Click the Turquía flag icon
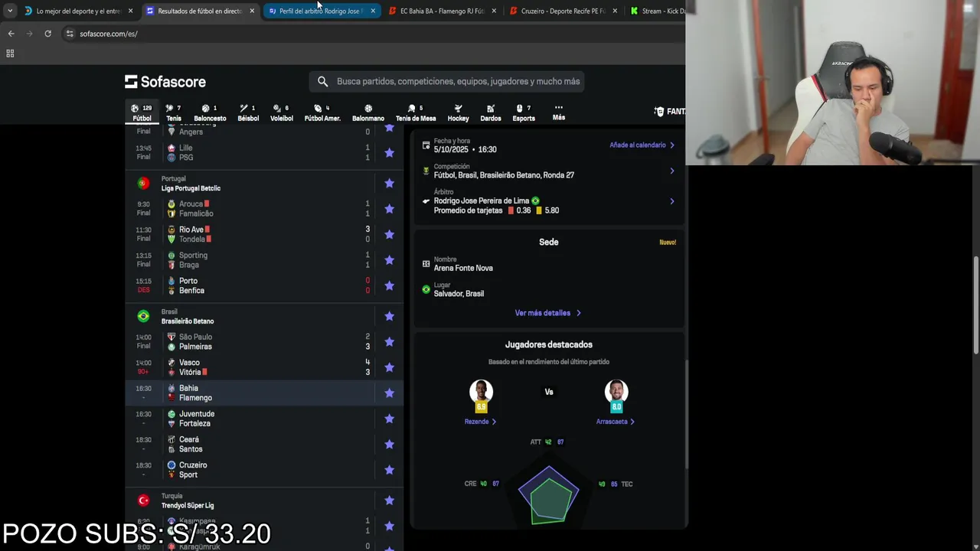 pyautogui.click(x=143, y=500)
